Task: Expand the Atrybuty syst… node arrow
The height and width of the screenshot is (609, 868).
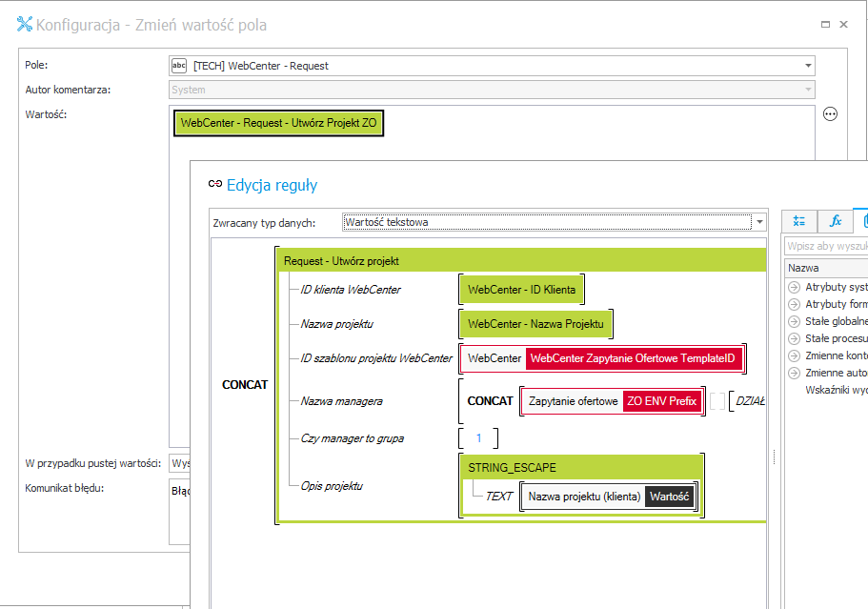Action: click(x=794, y=287)
